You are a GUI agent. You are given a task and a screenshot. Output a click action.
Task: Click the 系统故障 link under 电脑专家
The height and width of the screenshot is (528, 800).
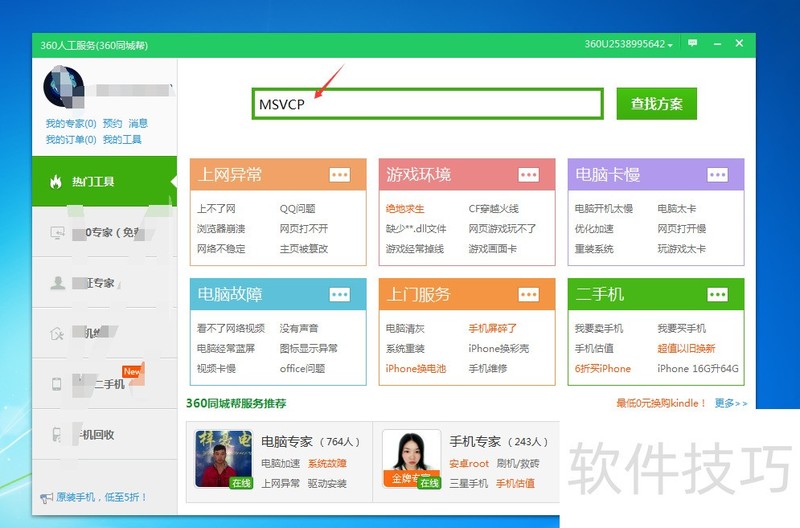pos(327,463)
